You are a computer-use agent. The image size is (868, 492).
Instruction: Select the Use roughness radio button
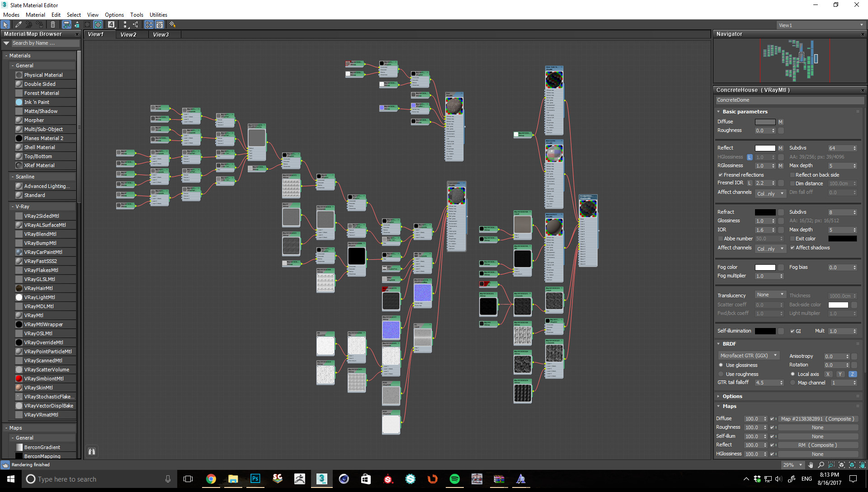point(721,374)
